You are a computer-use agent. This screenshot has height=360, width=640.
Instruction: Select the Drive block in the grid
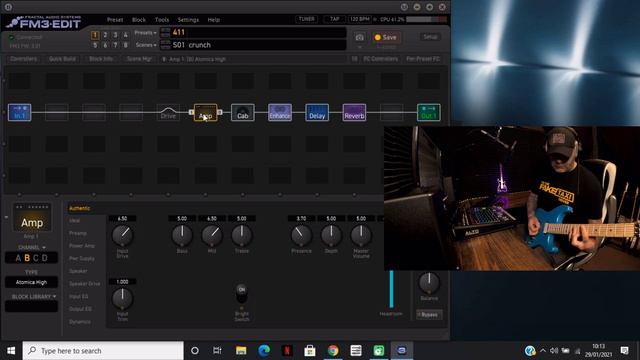[168, 112]
